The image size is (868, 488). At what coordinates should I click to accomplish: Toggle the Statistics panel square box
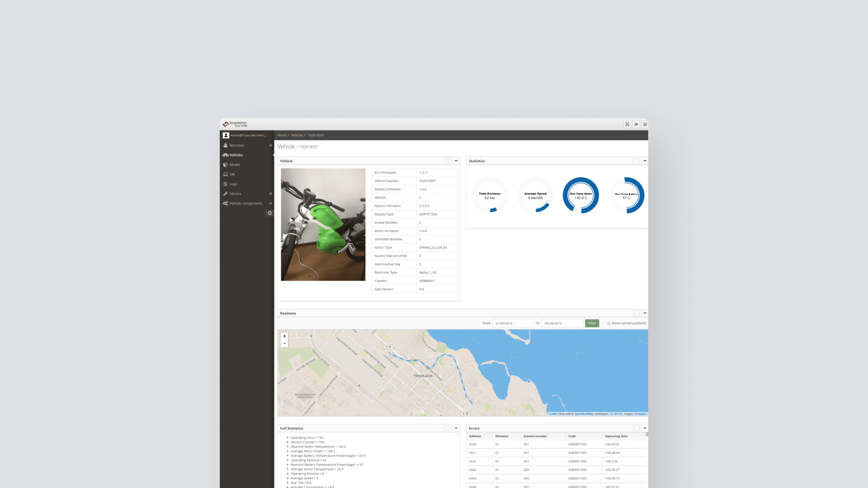click(637, 161)
